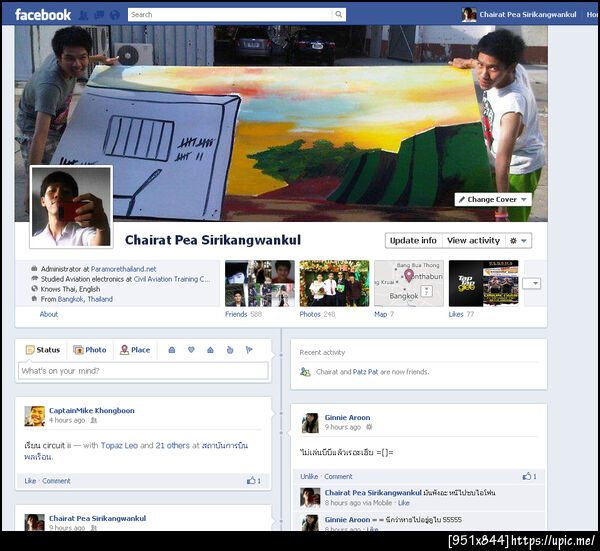
Task: Click the thumbs-up count on CaptainMike's post
Action: pos(254,481)
